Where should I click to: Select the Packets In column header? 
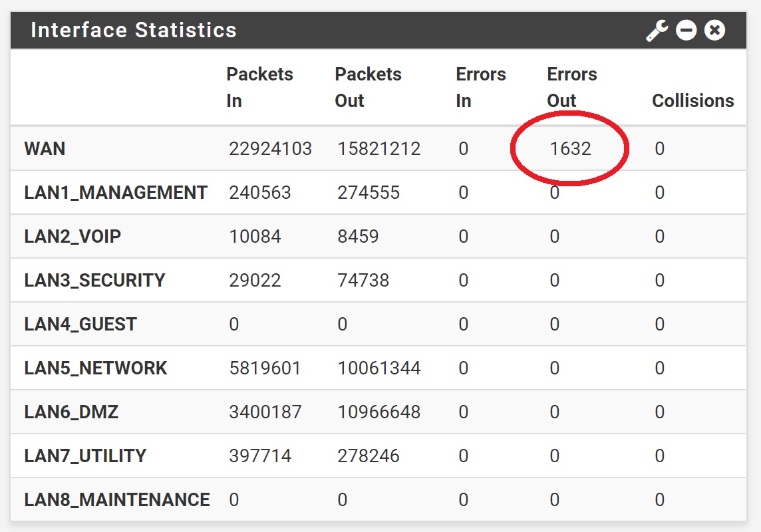coord(259,87)
